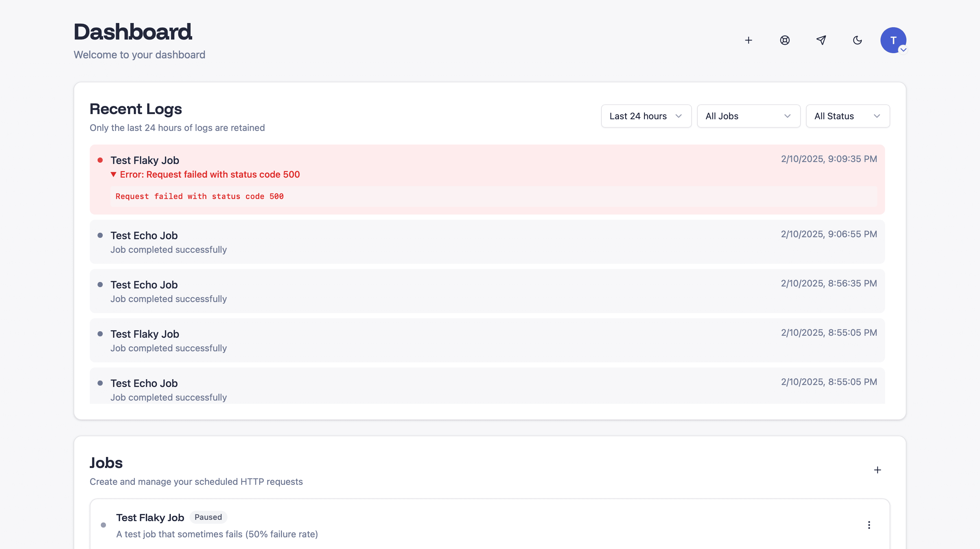
Task: Collapse the error details triangle
Action: point(113,175)
